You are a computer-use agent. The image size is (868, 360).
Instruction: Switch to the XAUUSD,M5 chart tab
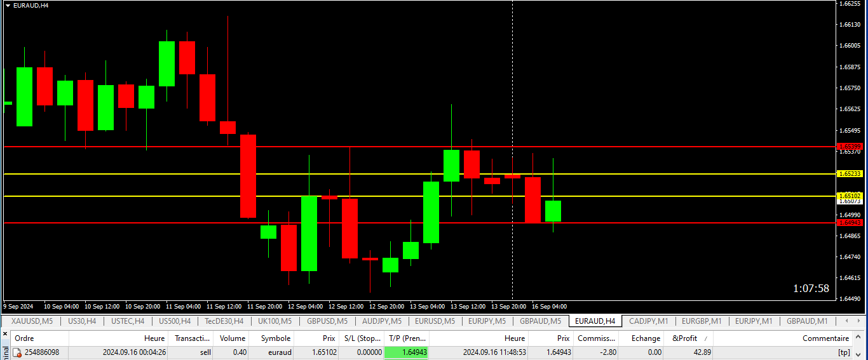coord(32,321)
